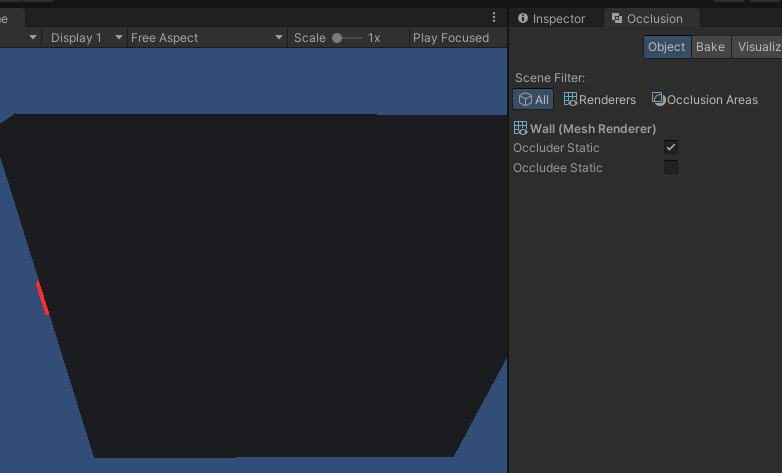Enable the Occludee Static checkbox
Viewport: 782px width, 473px height.
click(671, 167)
